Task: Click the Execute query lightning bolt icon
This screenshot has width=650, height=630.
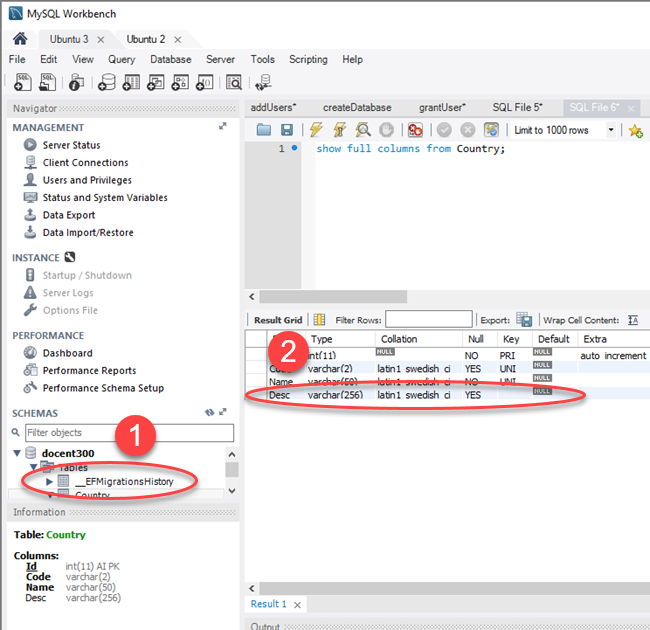Action: pos(316,130)
